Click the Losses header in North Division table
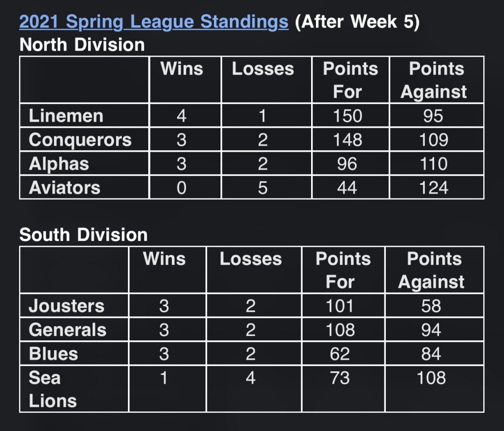This screenshot has width=504, height=431. pos(263,69)
